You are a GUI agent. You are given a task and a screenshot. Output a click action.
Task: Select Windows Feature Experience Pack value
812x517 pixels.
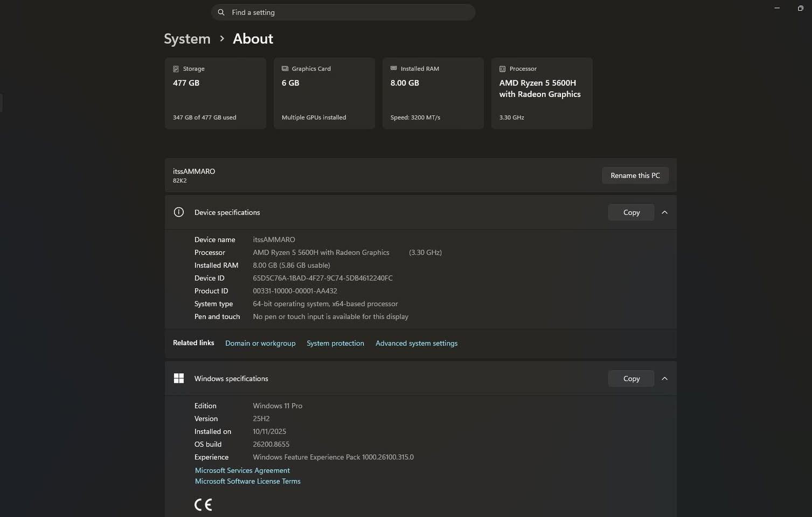pos(333,457)
